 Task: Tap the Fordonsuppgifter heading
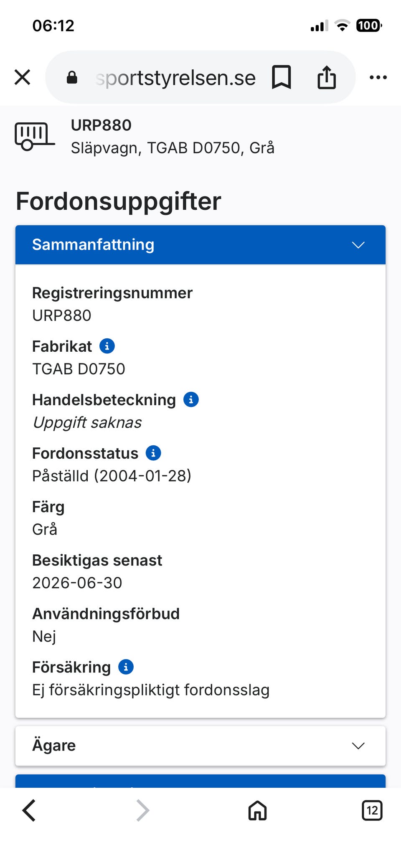119,201
